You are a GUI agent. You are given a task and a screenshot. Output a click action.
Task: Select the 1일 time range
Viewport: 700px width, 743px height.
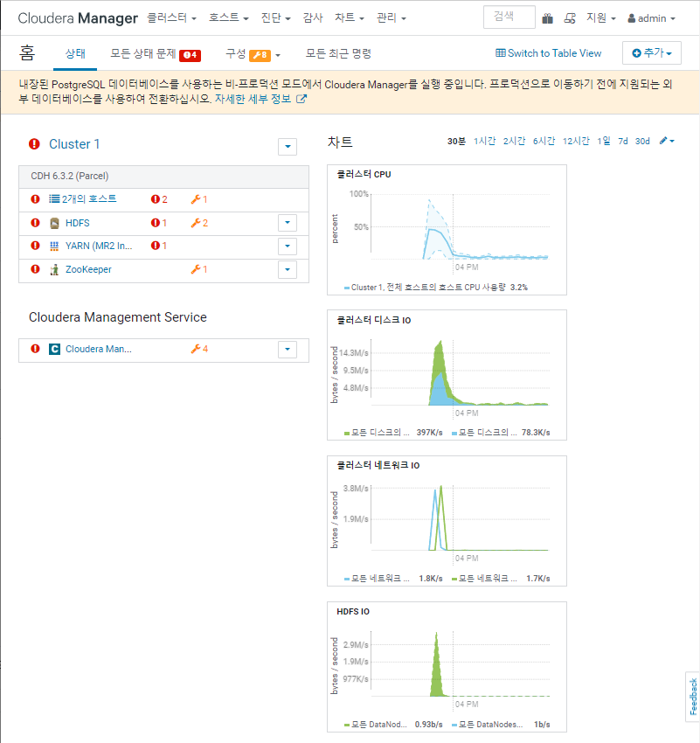[x=603, y=142]
